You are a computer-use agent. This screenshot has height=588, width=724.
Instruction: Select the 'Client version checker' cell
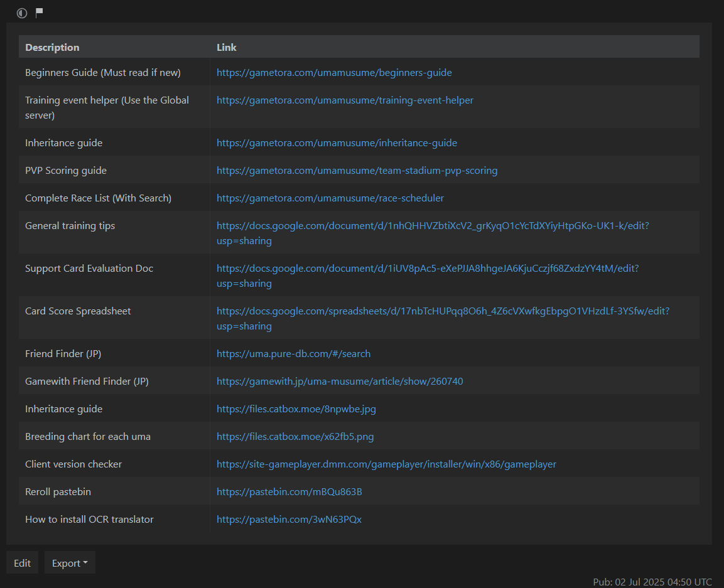pos(114,464)
